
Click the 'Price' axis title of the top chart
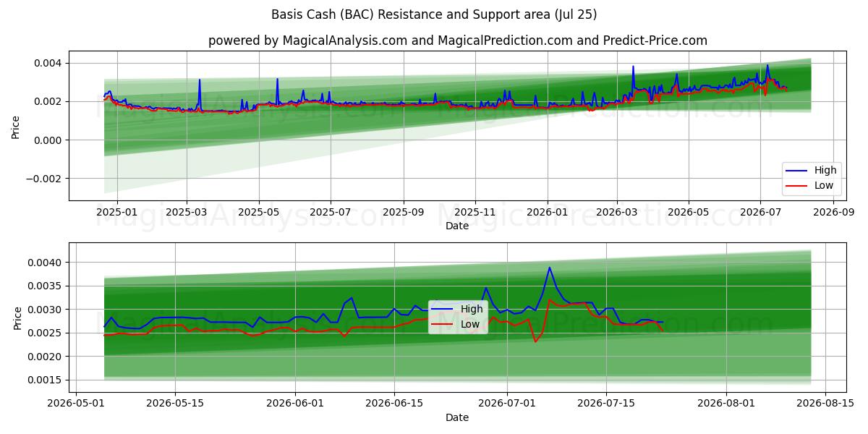tap(17, 127)
